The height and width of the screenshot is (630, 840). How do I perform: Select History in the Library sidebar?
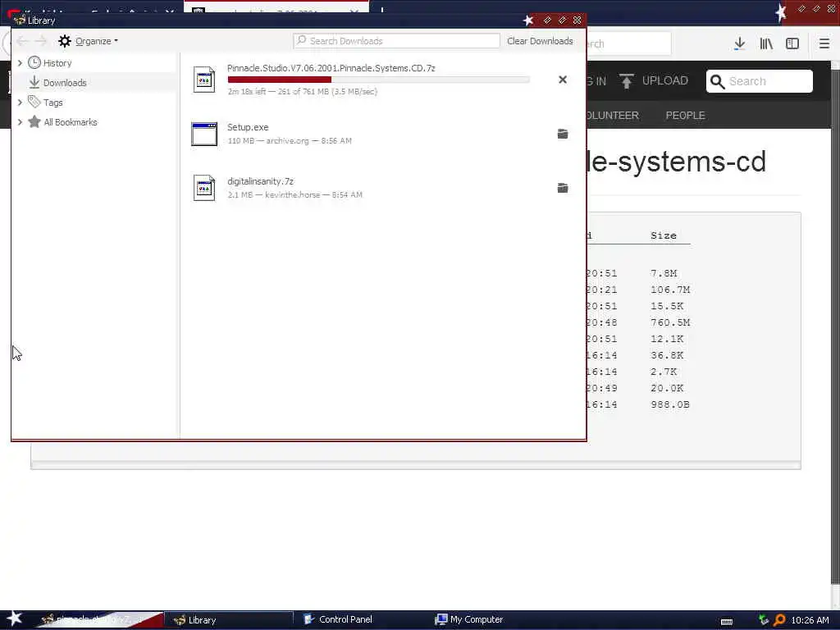pos(57,63)
